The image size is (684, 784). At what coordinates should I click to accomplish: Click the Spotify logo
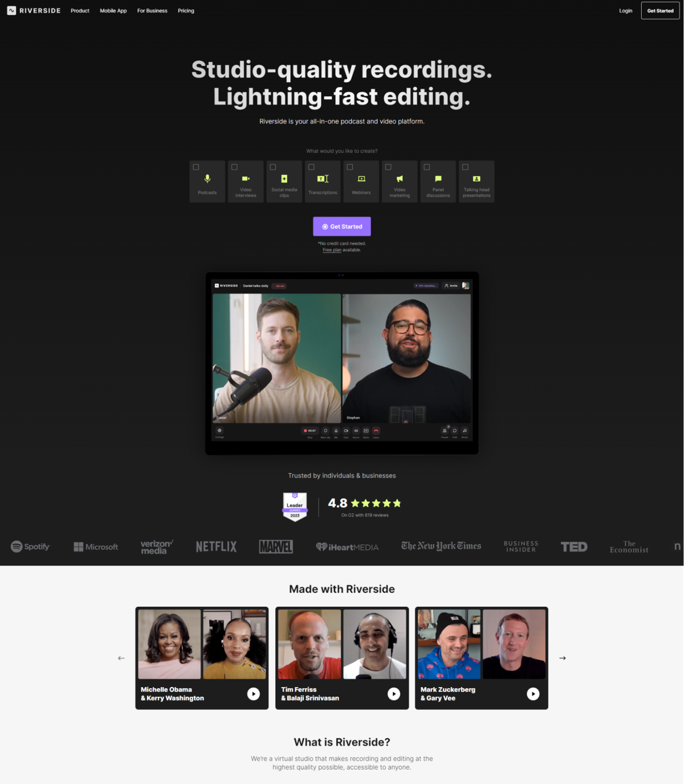(30, 546)
